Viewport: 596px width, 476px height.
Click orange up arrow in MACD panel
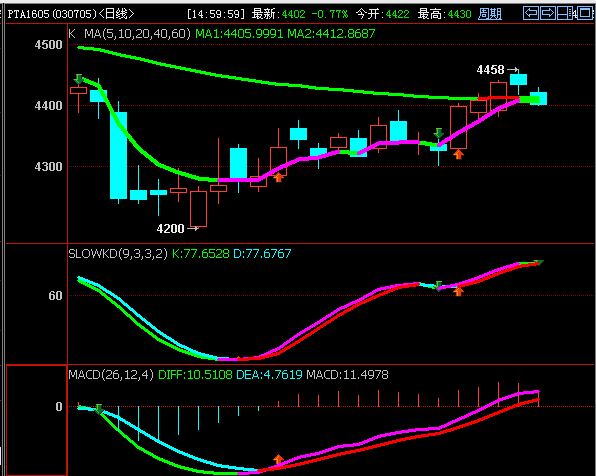pos(278,459)
